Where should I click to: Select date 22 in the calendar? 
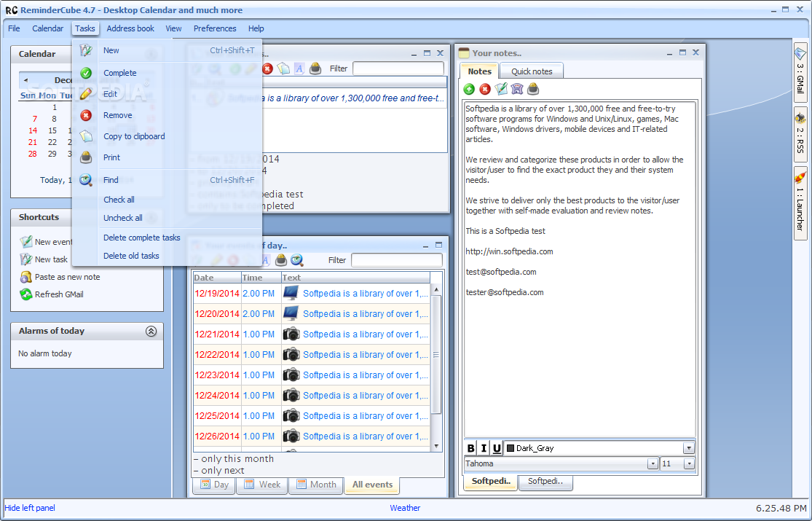click(52, 142)
